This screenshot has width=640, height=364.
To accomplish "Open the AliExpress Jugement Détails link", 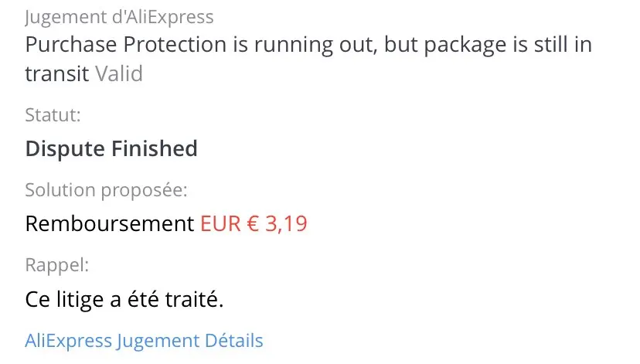I will (144, 341).
